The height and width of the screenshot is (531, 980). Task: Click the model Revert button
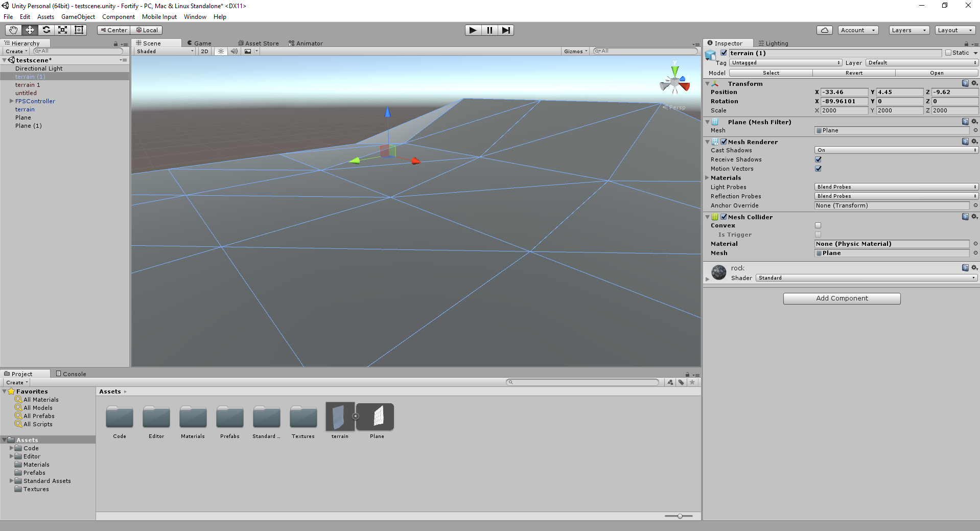tap(854, 73)
